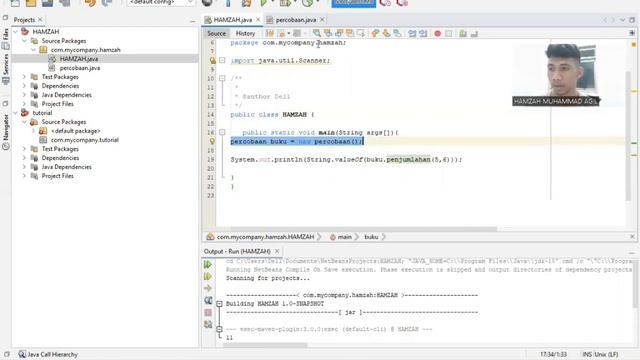The width and height of the screenshot is (640, 360).
Task: Fold the import block on line 8
Action: 222,60
